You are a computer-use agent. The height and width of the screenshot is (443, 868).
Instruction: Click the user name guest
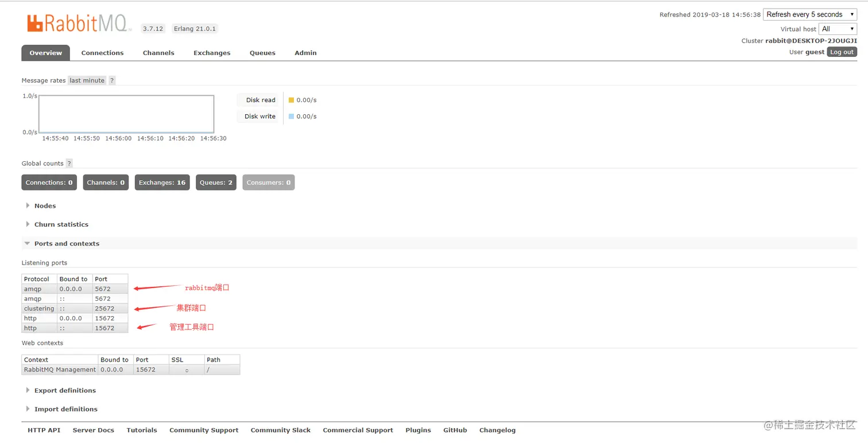click(815, 52)
